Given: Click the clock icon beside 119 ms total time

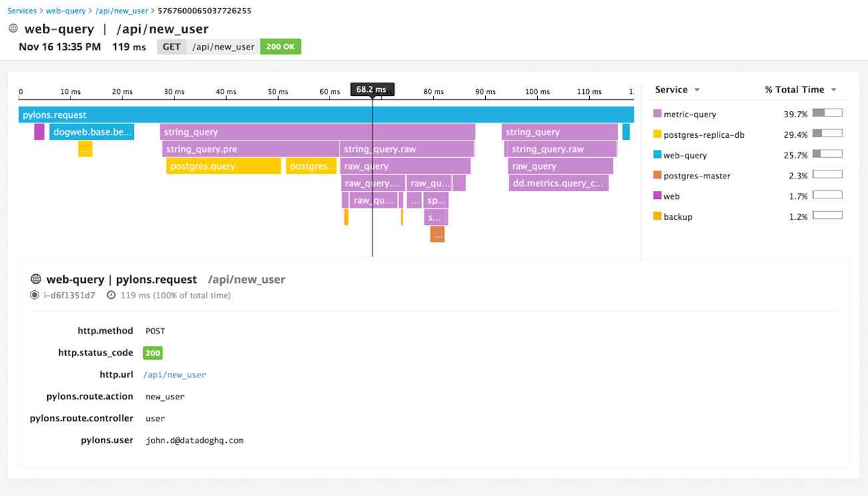Looking at the screenshot, I should click(x=111, y=294).
